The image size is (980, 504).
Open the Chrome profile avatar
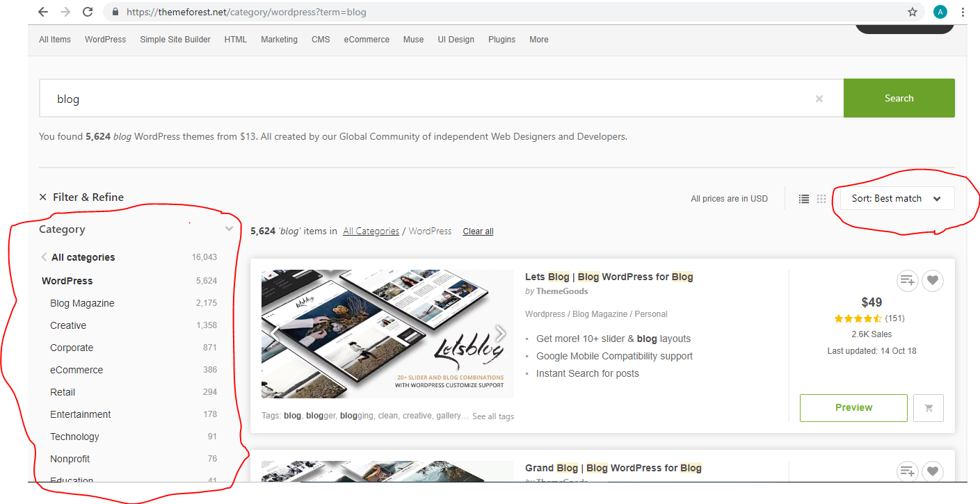tap(940, 12)
